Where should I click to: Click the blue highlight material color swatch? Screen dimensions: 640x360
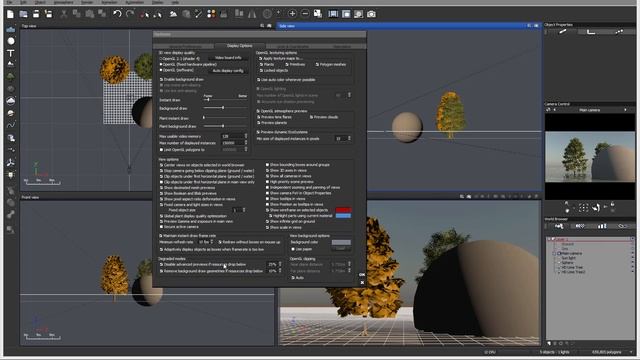click(x=343, y=216)
